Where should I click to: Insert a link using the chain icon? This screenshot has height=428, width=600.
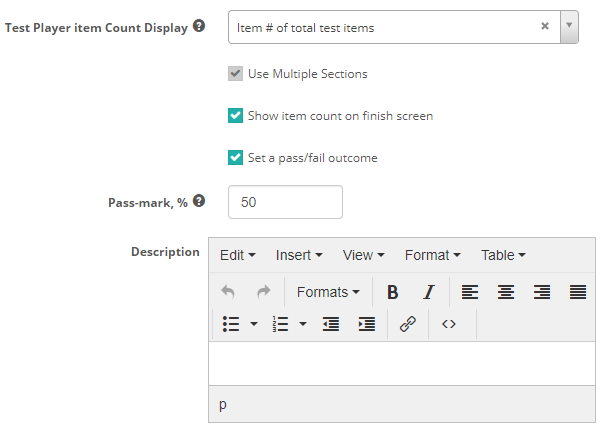407,324
